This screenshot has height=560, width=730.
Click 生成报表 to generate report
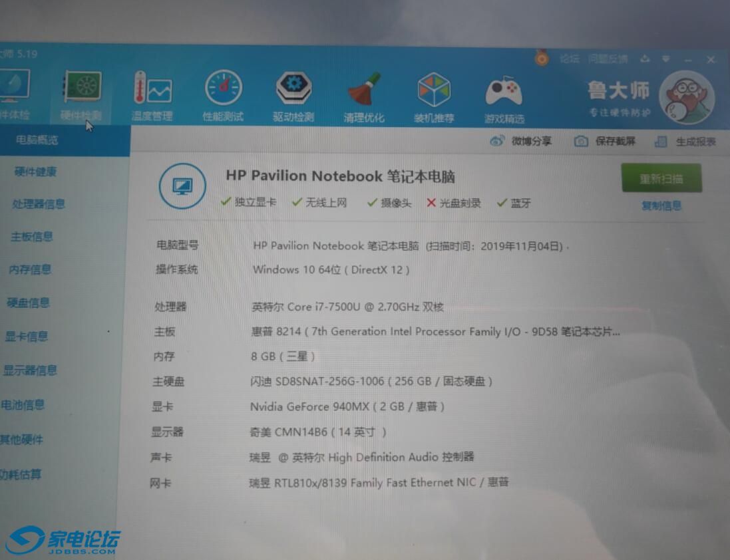tap(695, 142)
